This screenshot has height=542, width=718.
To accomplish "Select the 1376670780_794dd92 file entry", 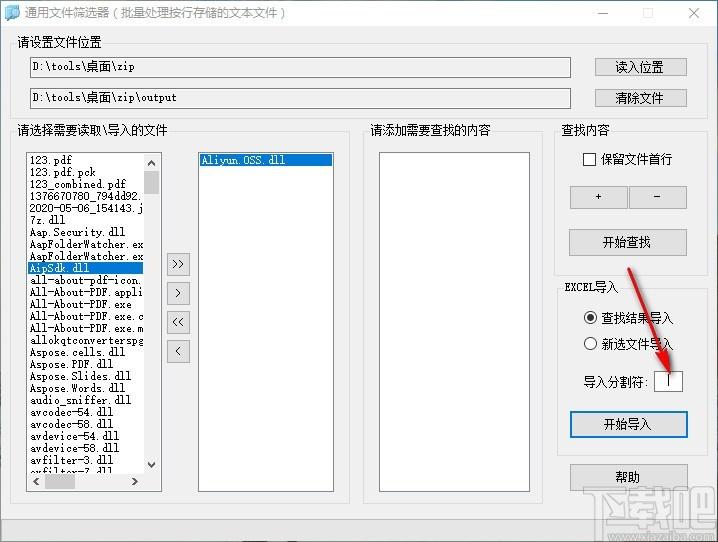I will [x=86, y=196].
